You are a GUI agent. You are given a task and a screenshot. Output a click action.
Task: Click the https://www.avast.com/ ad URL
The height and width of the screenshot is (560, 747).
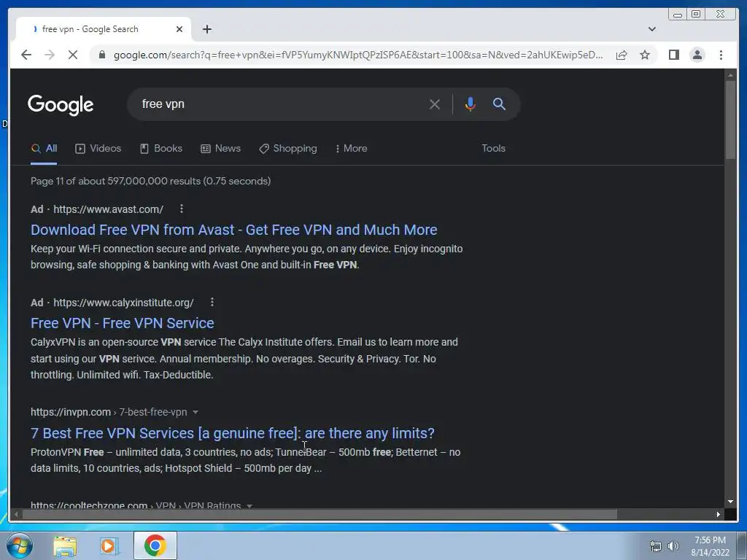coord(108,209)
